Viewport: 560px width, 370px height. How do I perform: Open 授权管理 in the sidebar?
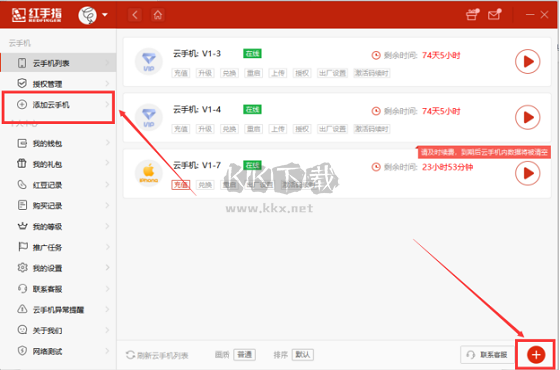pyautogui.click(x=58, y=84)
